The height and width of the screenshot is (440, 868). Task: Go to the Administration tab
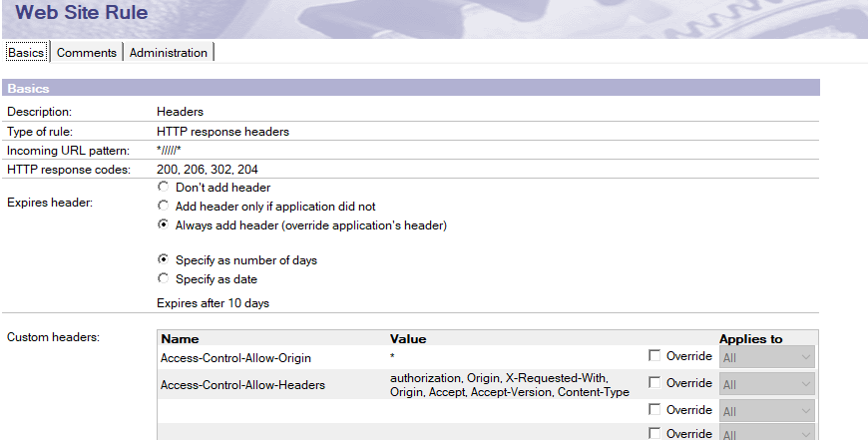[169, 53]
